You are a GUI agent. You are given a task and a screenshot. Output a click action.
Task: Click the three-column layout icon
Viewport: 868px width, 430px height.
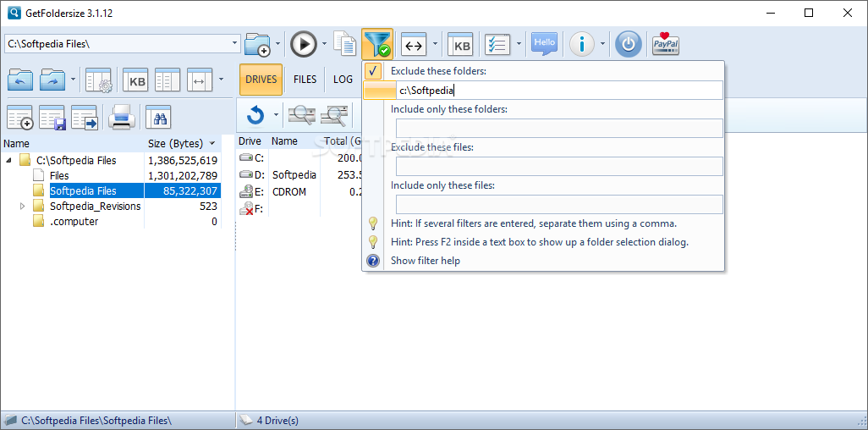(x=168, y=80)
